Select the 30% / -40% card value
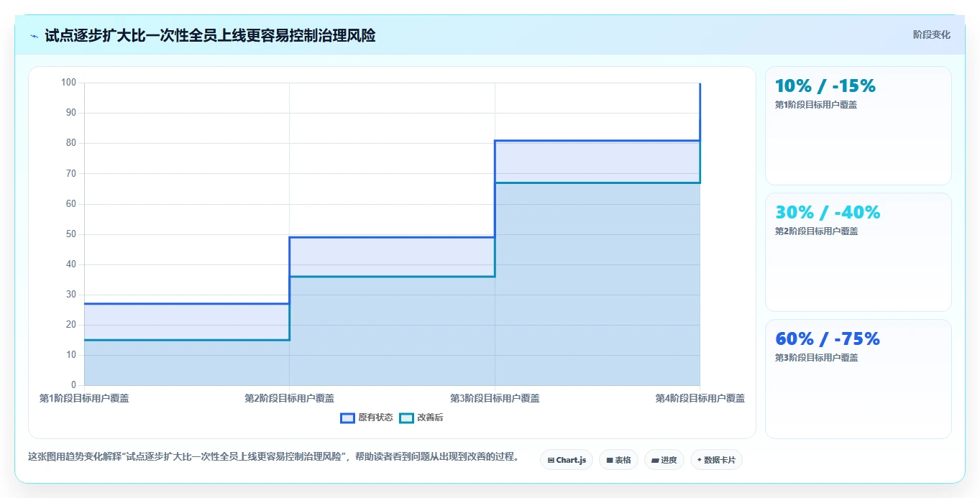980x498 pixels. tap(828, 213)
